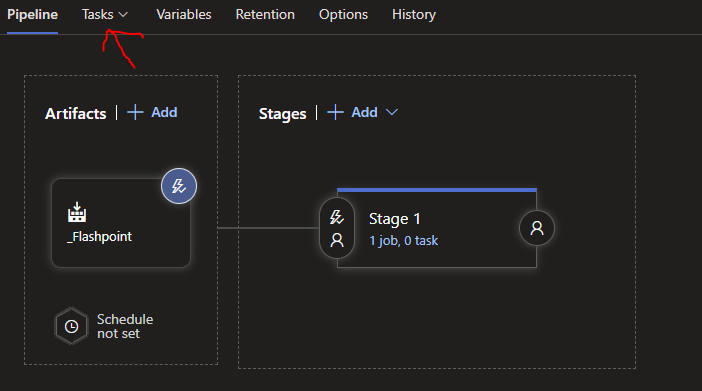Open the _Flashpoint build artifact icon
The height and width of the screenshot is (391, 702).
[77, 212]
